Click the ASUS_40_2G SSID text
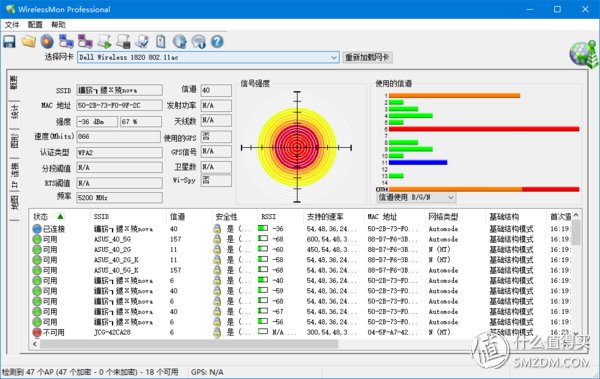600x379 pixels. (x=112, y=250)
